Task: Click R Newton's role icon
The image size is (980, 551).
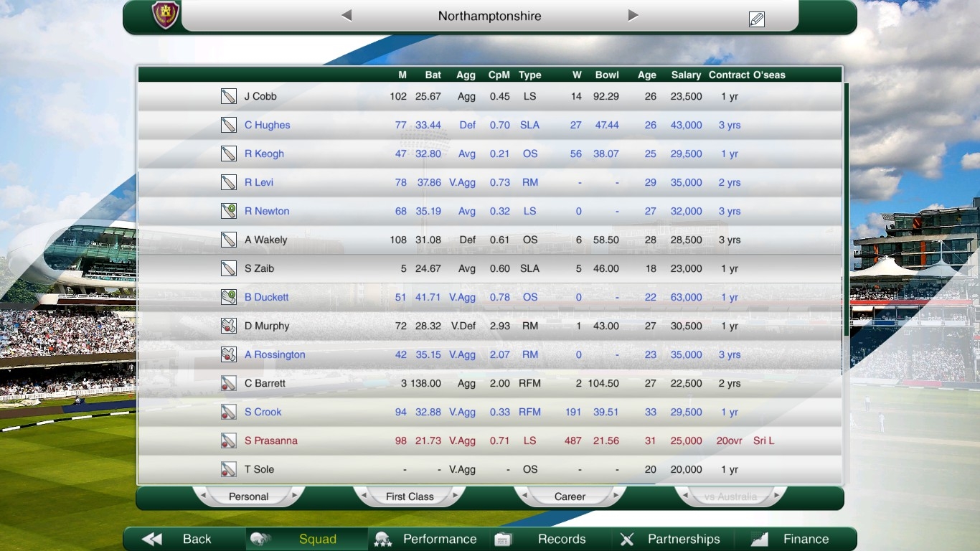Action: coord(229,211)
